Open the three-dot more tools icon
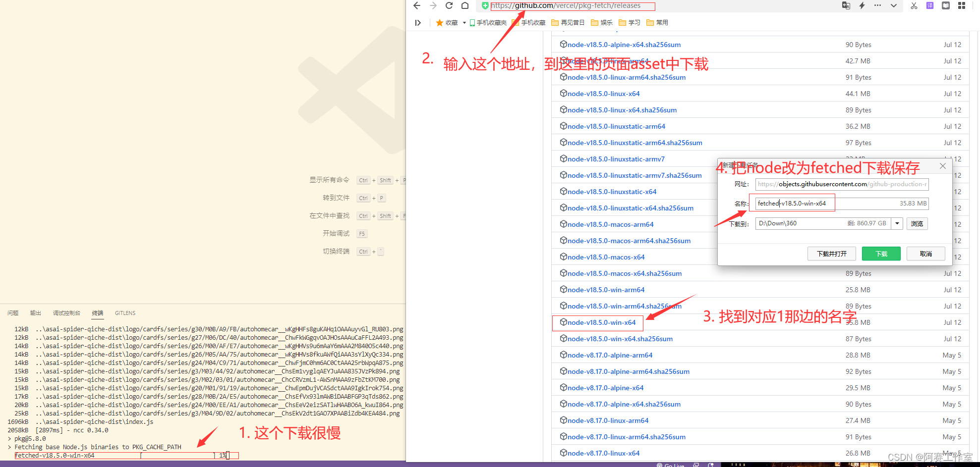 (877, 5)
